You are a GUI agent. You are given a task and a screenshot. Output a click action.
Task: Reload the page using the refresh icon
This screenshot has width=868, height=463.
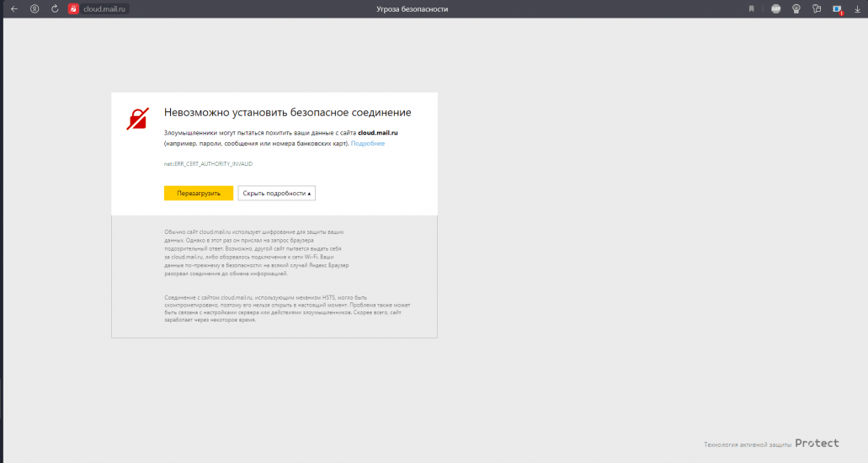pos(55,8)
